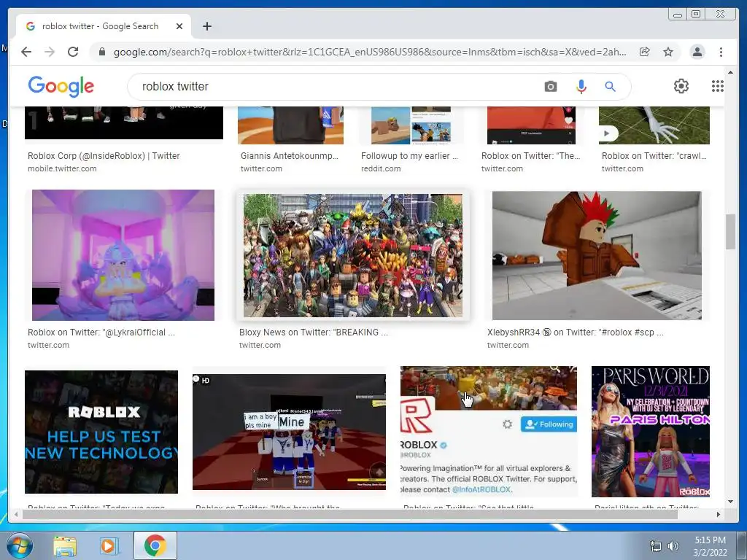View site information via padlock icon
747x560 pixels.
click(101, 52)
